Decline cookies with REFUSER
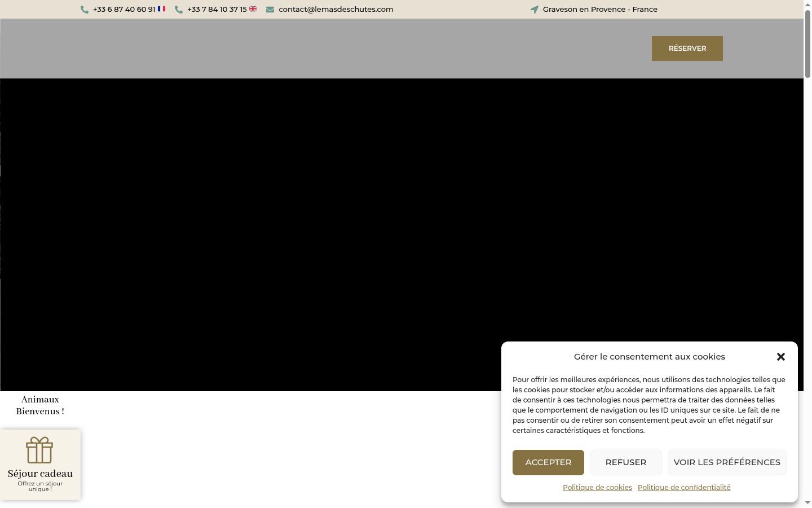812x508 pixels. point(626,462)
